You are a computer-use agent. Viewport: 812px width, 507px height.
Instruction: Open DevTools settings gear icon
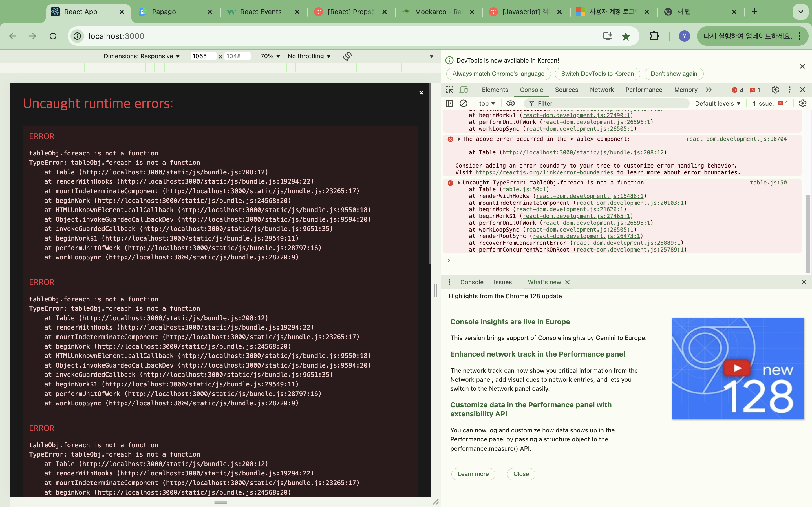(x=775, y=90)
